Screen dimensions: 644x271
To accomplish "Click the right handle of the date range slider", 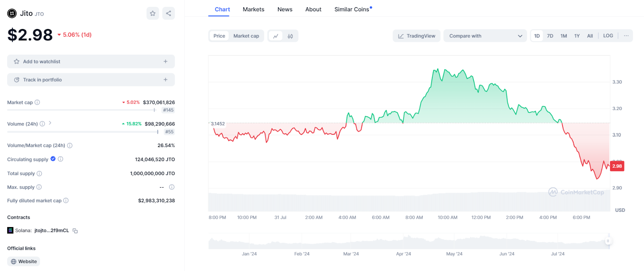I will coord(608,241).
